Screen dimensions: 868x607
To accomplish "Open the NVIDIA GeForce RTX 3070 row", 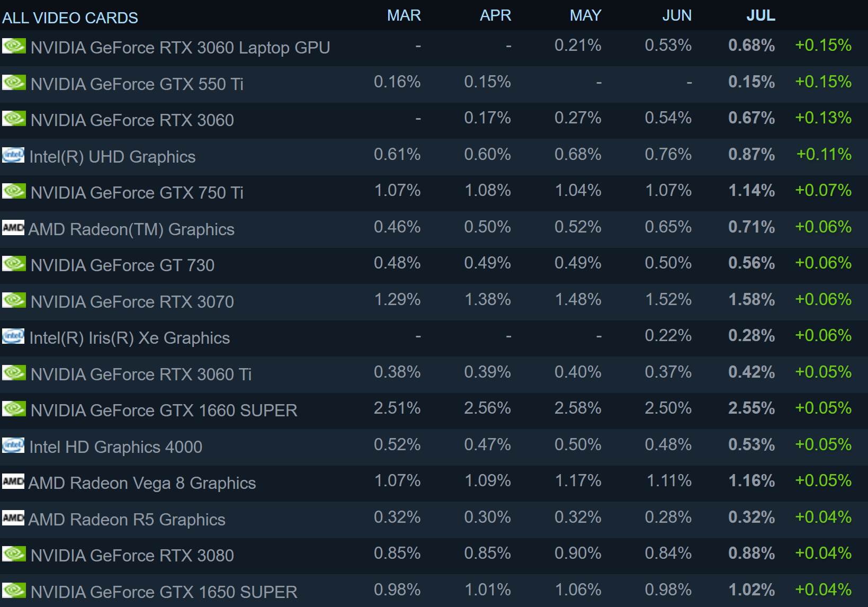I will (132, 302).
